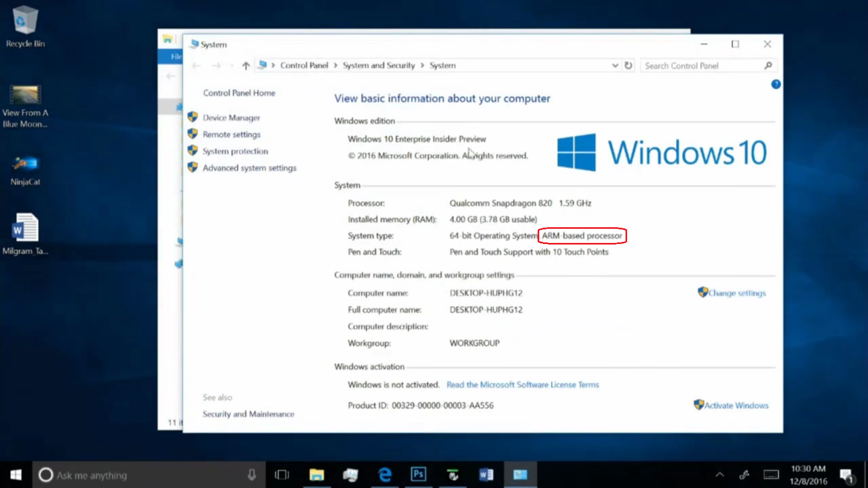Viewport: 868px width, 488px height.
Task: Open the touch keyboard tray icon
Action: coord(771,475)
